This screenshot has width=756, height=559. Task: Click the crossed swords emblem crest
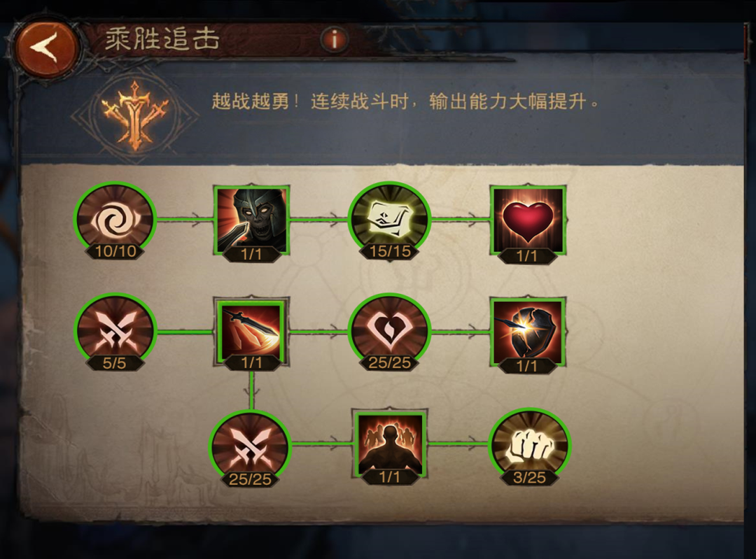click(134, 115)
